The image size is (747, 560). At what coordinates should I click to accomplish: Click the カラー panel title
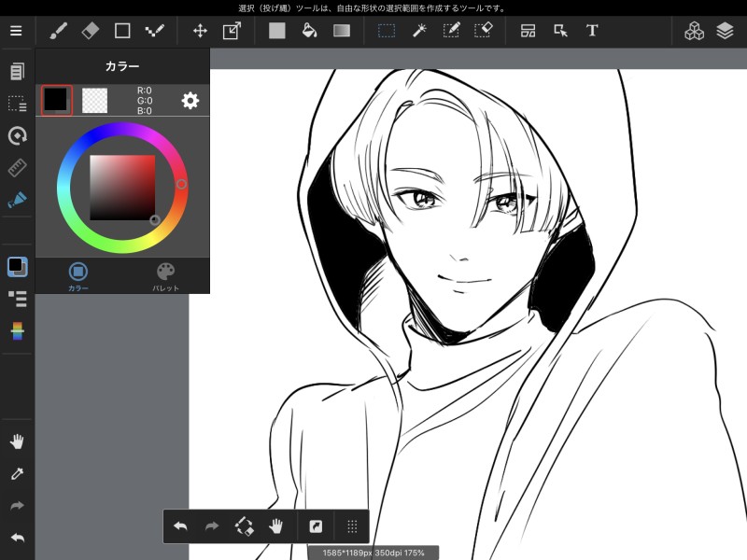click(x=122, y=66)
